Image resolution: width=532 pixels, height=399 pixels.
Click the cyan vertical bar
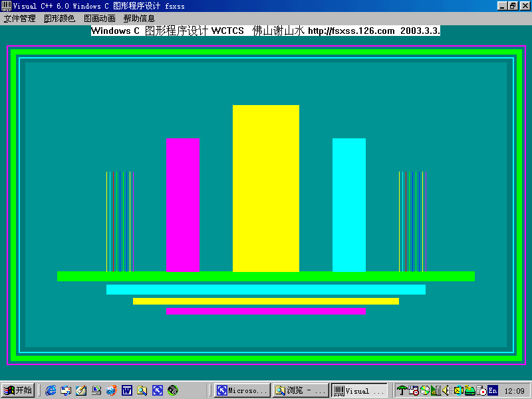click(x=349, y=205)
